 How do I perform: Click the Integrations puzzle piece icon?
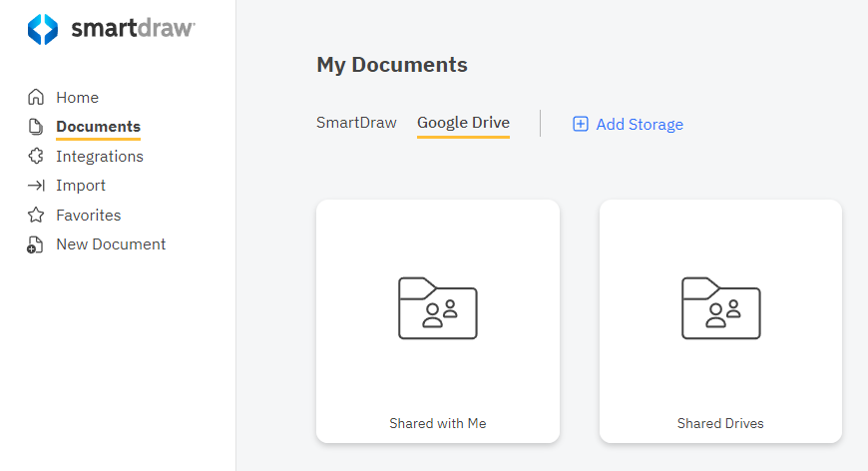(36, 157)
